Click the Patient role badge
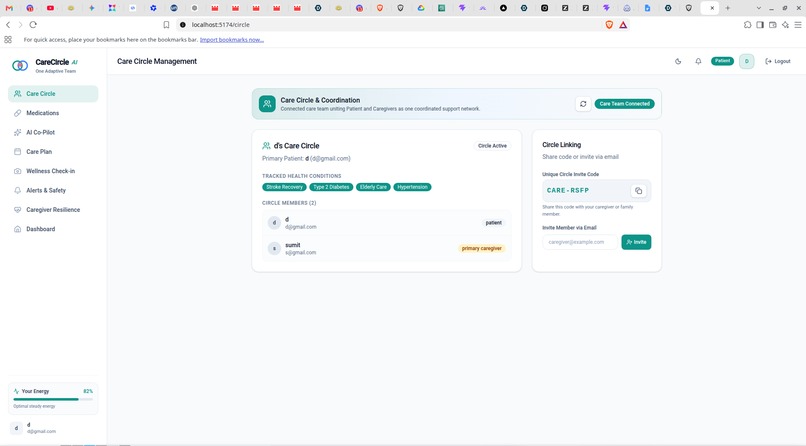Screen dimensions: 806x446 [722, 61]
